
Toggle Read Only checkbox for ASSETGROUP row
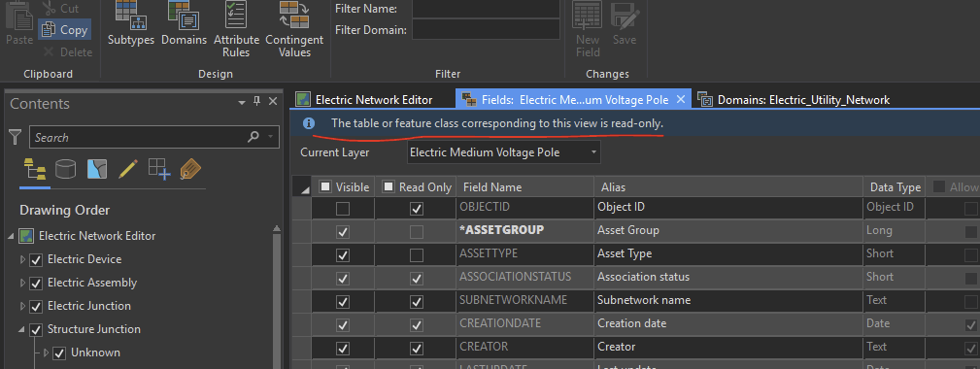click(417, 232)
